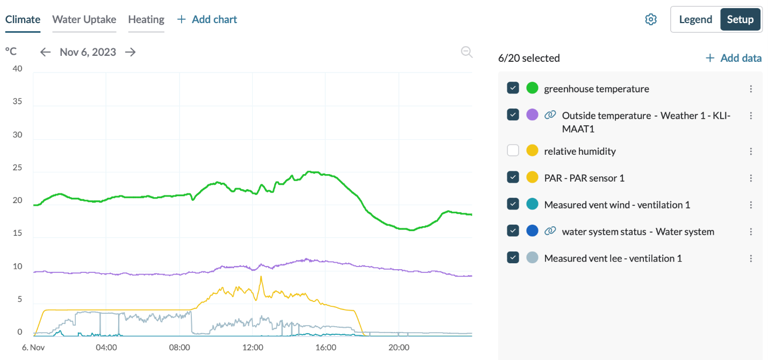Switch to Water Uptake tab
The width and height of the screenshot is (768, 360).
pyautogui.click(x=84, y=20)
